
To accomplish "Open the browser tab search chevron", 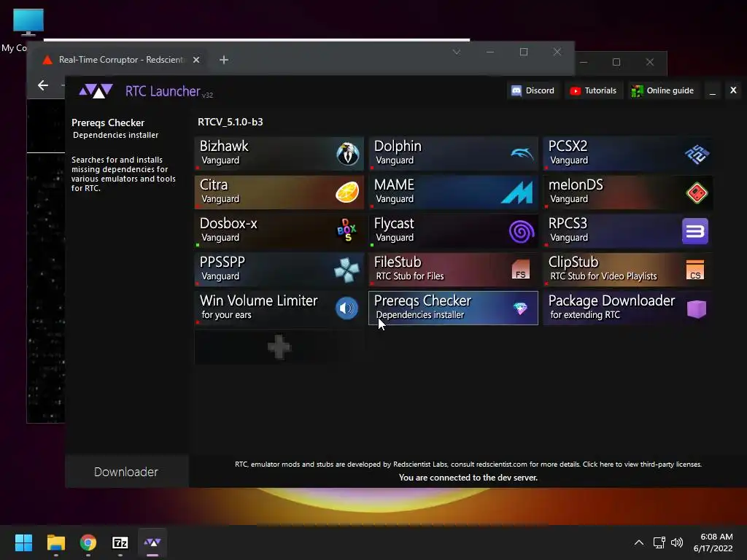I will (x=457, y=52).
